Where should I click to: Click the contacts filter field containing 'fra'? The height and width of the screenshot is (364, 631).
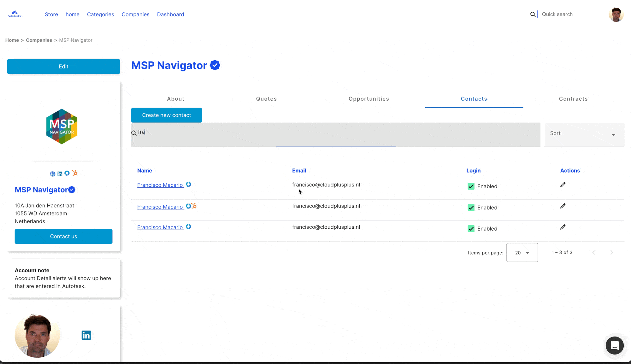(x=336, y=135)
